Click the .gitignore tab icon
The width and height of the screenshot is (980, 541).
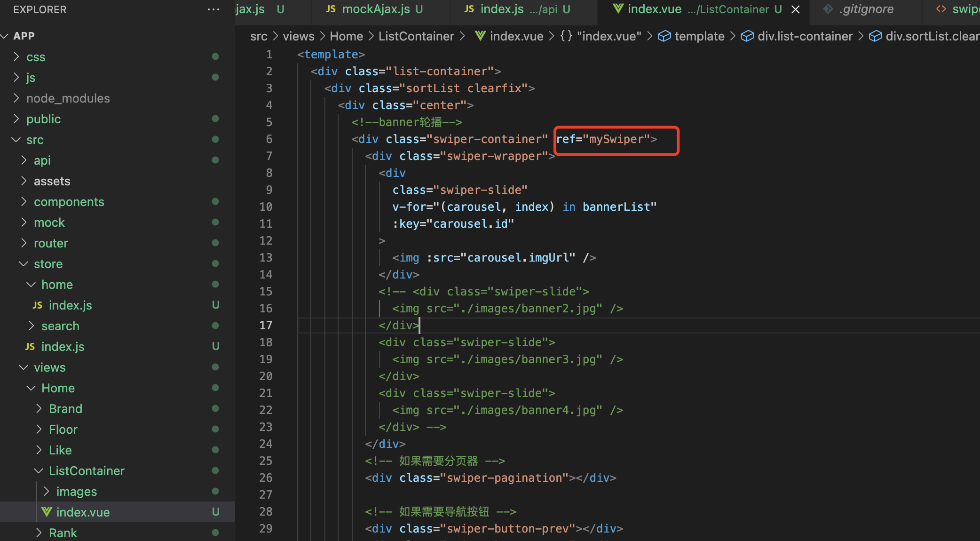(x=828, y=9)
